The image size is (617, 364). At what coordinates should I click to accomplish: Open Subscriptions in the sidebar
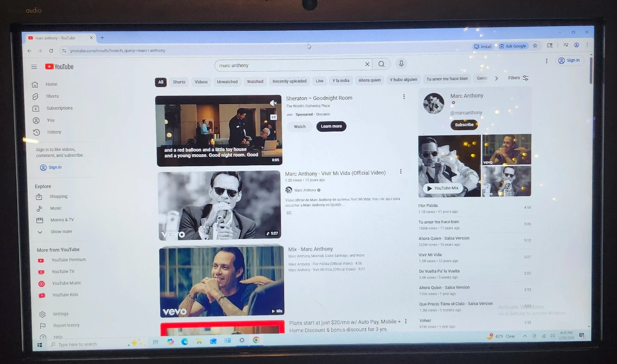pos(59,108)
